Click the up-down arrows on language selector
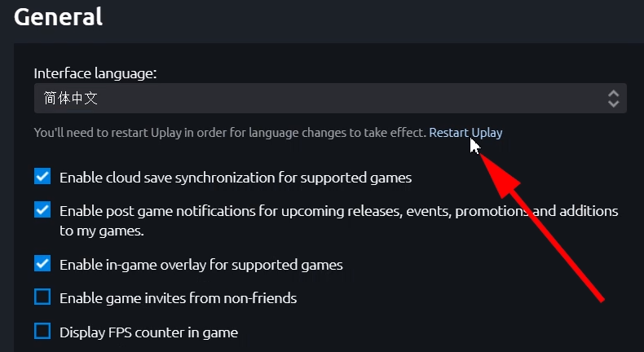This screenshot has height=352, width=644. (x=614, y=99)
